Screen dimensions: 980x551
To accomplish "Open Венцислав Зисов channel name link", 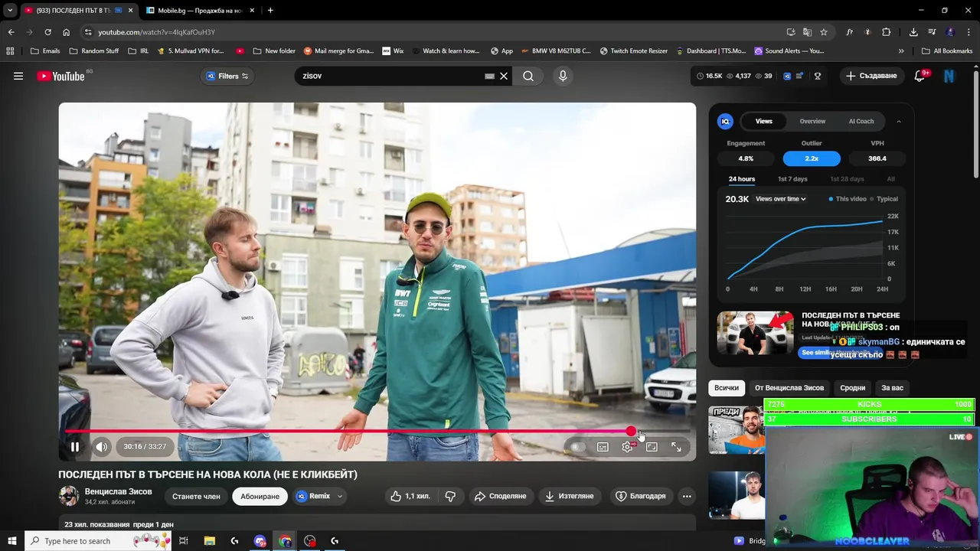I will point(118,491).
